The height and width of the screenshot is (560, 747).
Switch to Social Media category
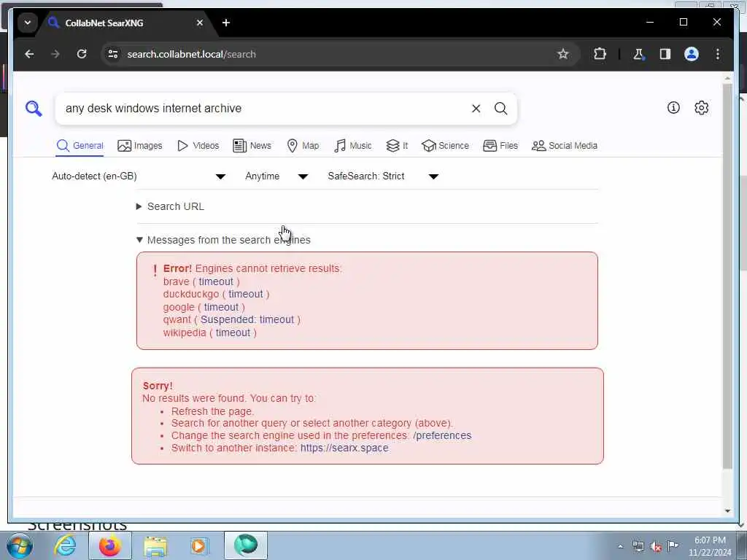[x=565, y=146]
